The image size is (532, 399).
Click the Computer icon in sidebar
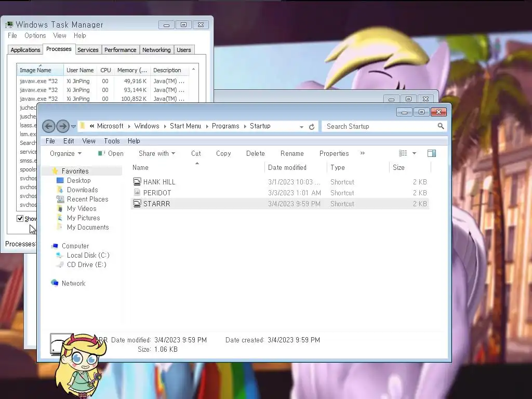click(55, 246)
